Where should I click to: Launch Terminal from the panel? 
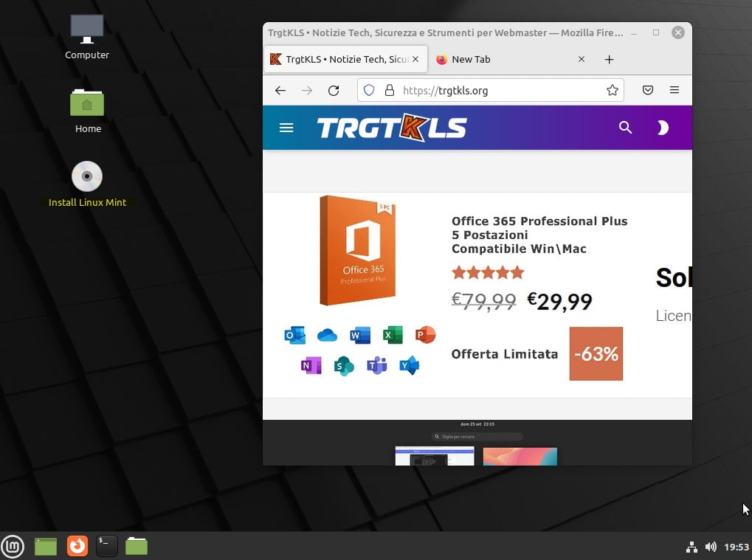(x=106, y=546)
